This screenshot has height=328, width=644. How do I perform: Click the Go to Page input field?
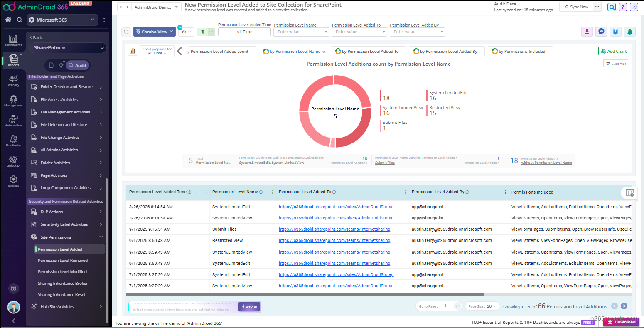click(446, 306)
